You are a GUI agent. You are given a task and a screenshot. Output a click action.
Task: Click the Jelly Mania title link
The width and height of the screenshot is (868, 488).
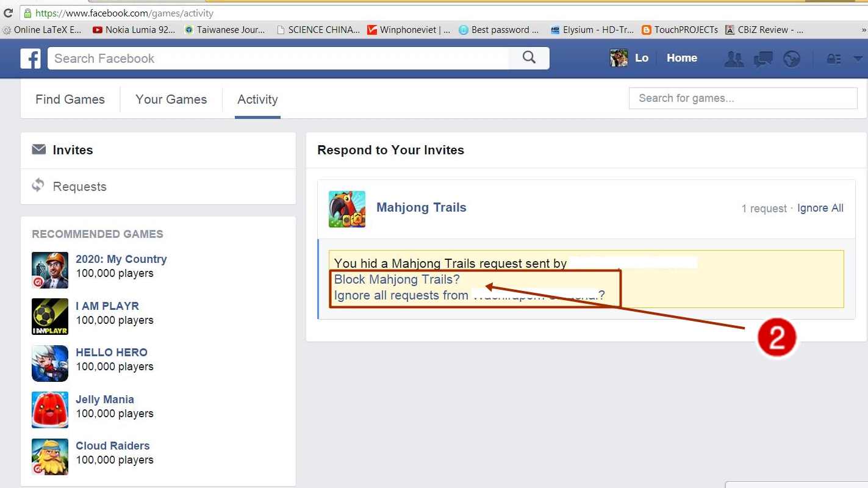[x=105, y=400]
